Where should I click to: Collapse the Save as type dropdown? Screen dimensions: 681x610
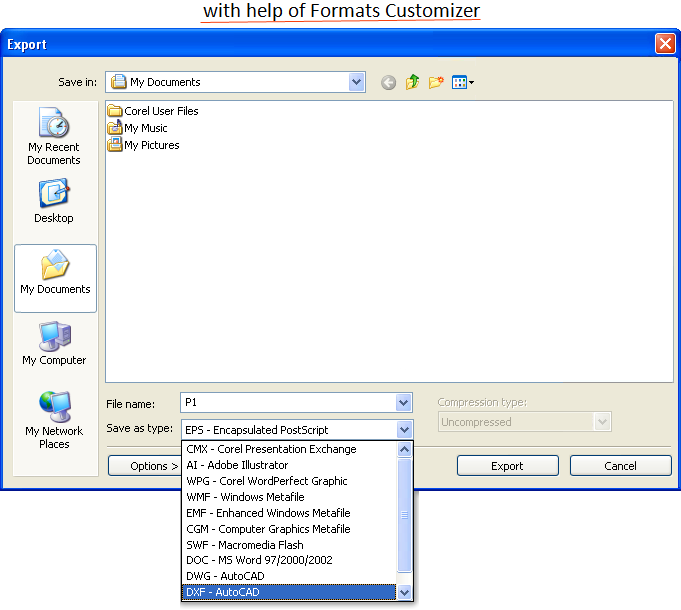tap(404, 430)
